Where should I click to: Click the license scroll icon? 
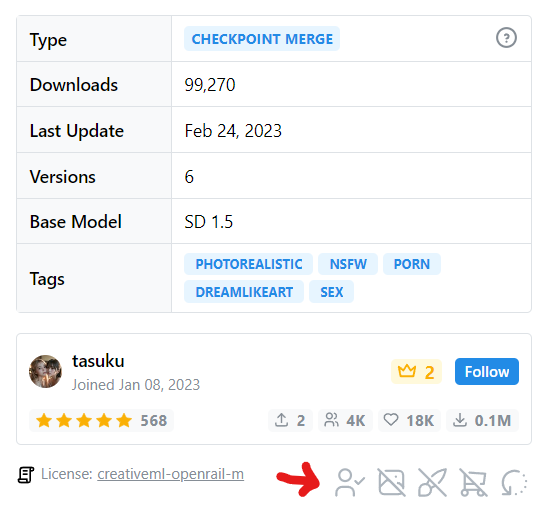tap(26, 475)
